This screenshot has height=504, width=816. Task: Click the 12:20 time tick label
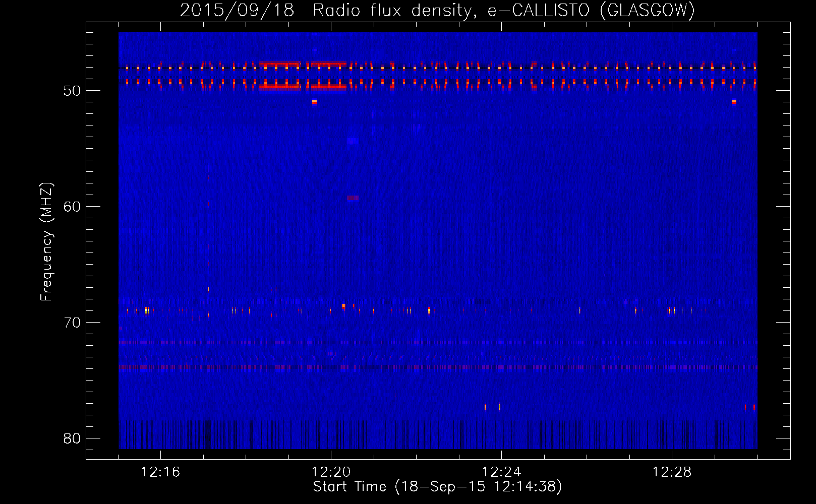[331, 472]
